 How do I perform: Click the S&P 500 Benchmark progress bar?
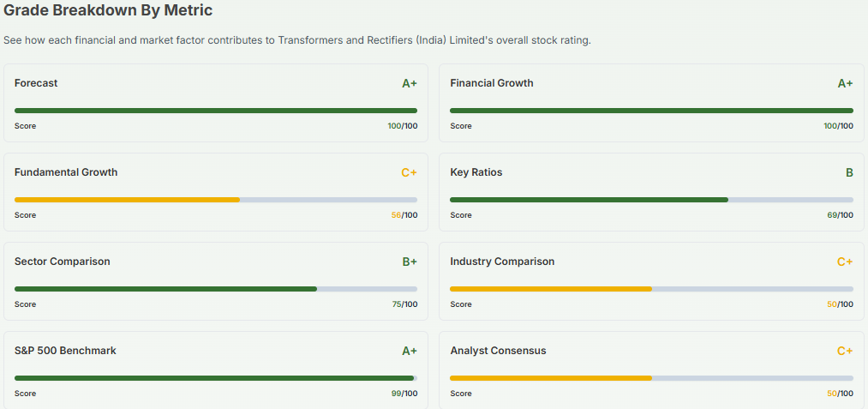coord(216,378)
